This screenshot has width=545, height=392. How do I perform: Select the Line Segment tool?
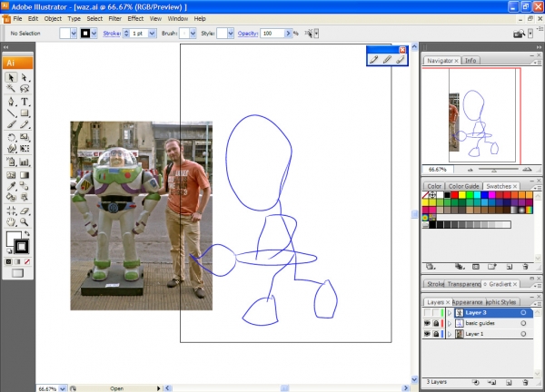(11, 113)
